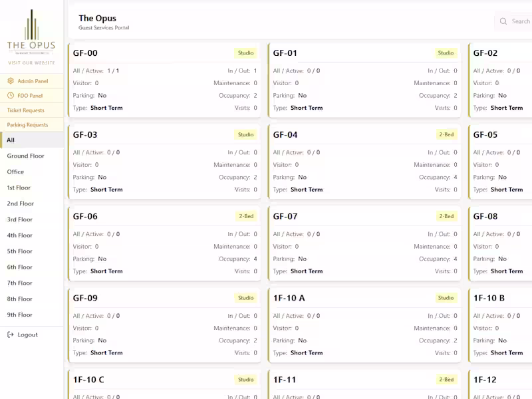The image size is (532, 399).
Task: Click the Admin Panel gear icon
Action: [11, 80]
